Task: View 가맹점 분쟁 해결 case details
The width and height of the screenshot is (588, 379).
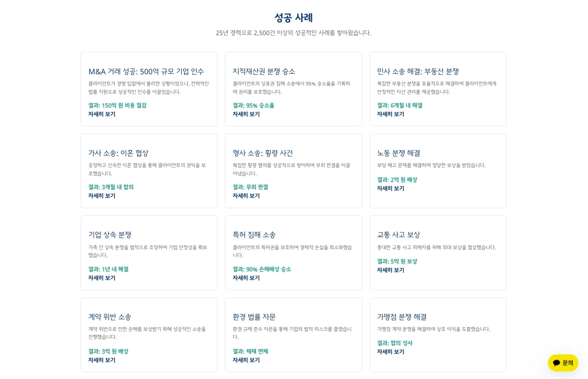Action: tap(390, 352)
